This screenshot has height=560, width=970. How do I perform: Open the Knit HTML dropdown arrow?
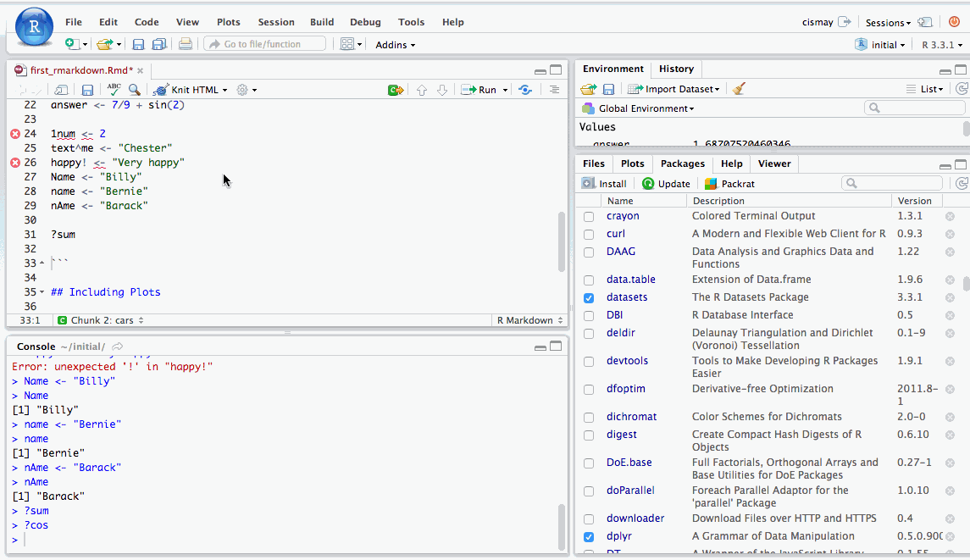pyautogui.click(x=225, y=90)
